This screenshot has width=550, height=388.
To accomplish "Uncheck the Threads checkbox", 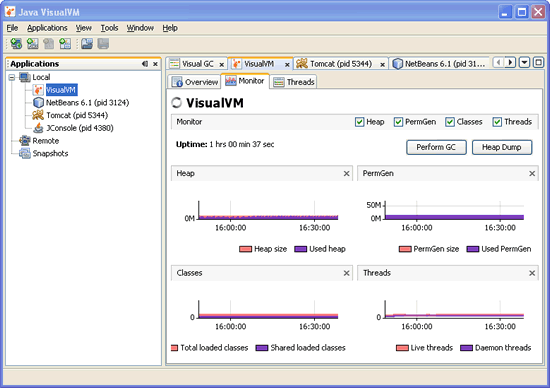I will pyautogui.click(x=497, y=122).
